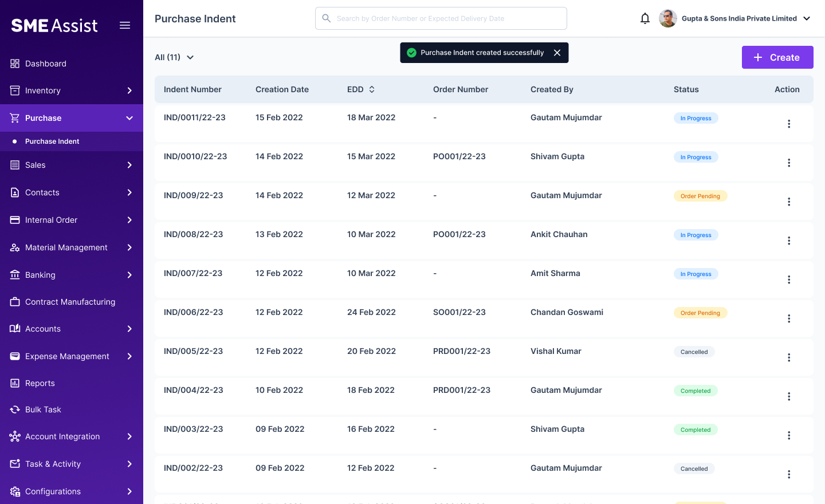This screenshot has width=825, height=504.
Task: Open action menu for IND/002/22-23
Action: pyautogui.click(x=789, y=474)
